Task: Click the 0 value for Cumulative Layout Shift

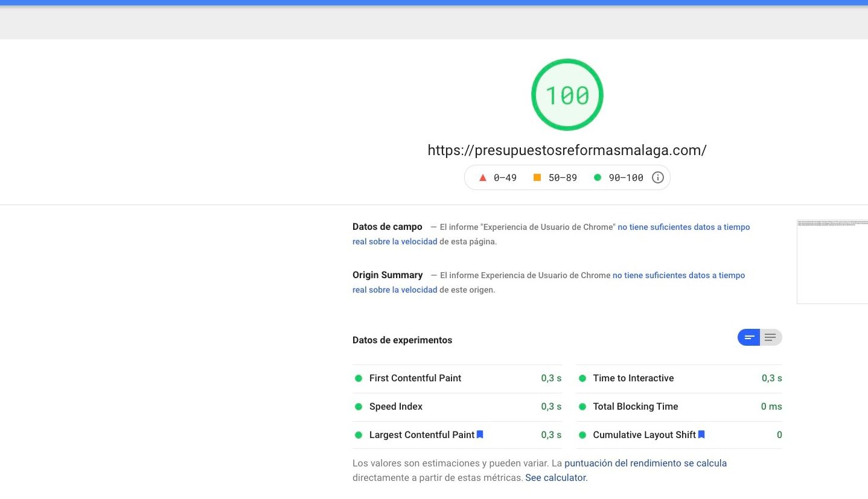Action: coord(779,435)
